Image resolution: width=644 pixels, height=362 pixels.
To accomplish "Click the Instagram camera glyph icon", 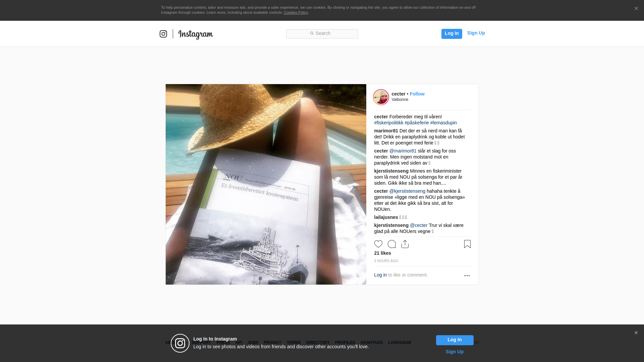I will click(163, 34).
